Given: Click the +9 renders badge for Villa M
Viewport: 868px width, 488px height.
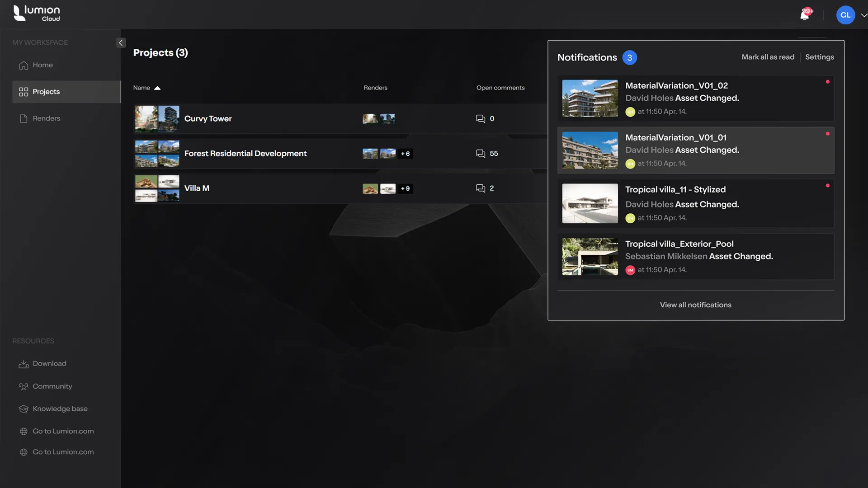Looking at the screenshot, I should coord(405,189).
